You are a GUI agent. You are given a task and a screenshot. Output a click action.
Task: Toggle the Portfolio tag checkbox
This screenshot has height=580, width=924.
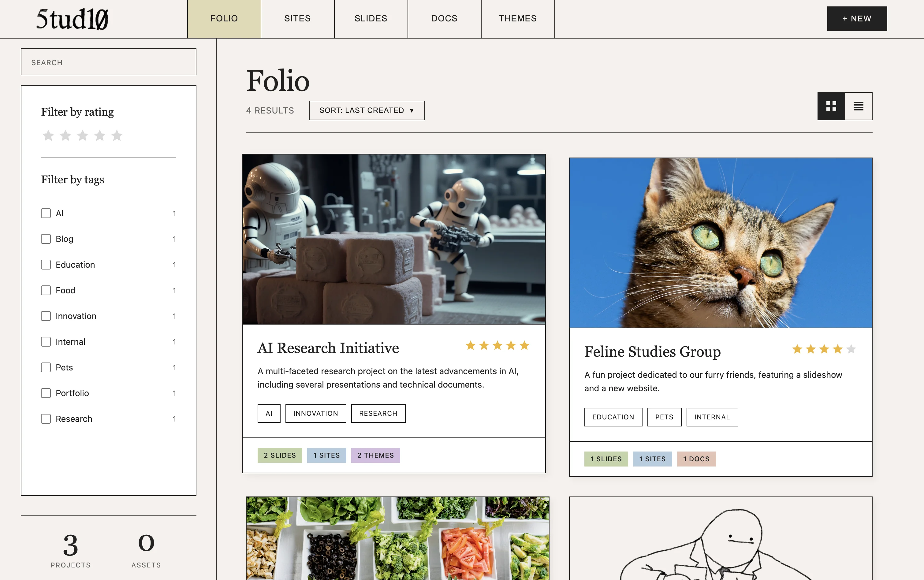click(46, 393)
